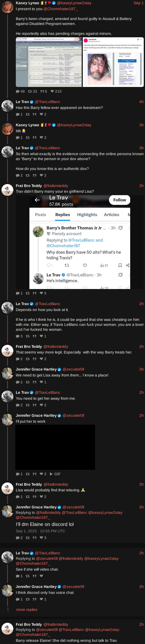Retweet Jennifer's 'I know a place' post
145x644 pixels.
pyautogui.click(x=28, y=382)
